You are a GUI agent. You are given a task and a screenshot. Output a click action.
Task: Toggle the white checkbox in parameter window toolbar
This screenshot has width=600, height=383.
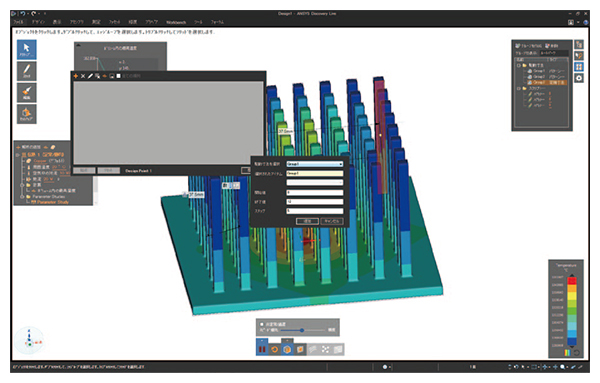click(x=119, y=76)
